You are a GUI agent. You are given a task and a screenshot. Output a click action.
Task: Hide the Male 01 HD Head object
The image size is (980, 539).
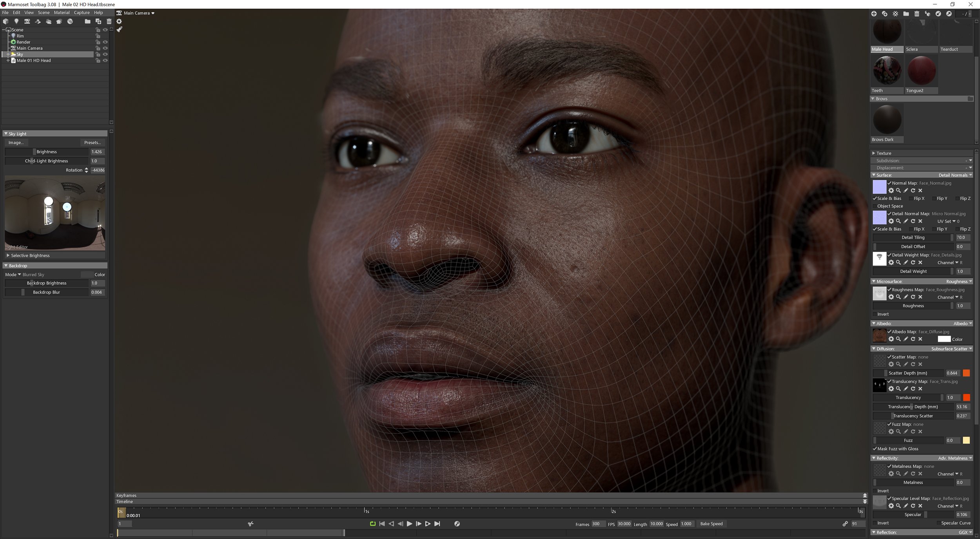click(x=105, y=61)
